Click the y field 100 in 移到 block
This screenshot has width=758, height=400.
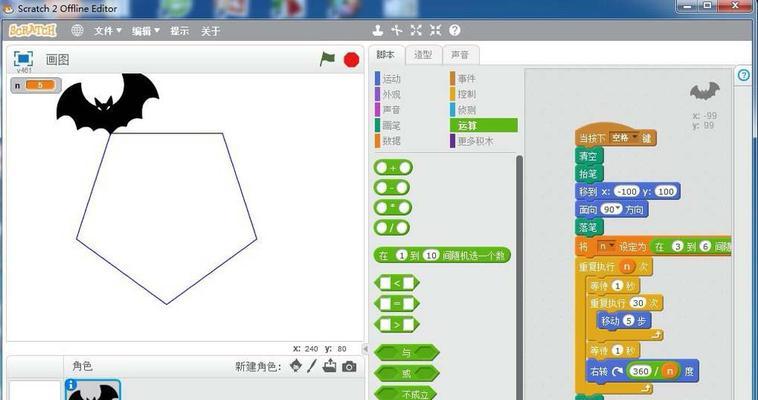665,192
